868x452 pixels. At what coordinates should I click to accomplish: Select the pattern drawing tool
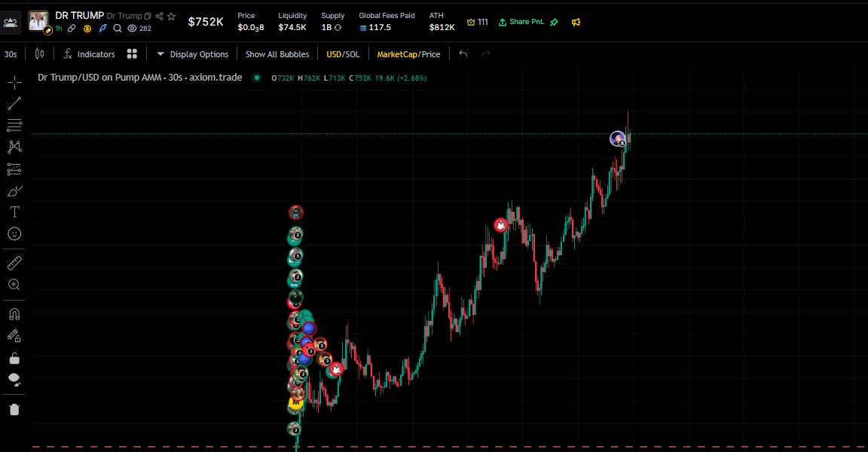14,147
